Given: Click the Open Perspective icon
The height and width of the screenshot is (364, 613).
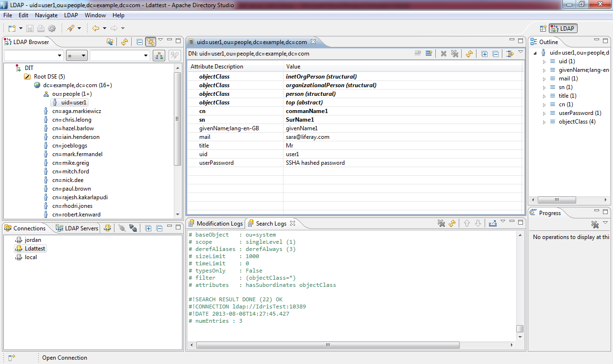Looking at the screenshot, I should coord(543,28).
